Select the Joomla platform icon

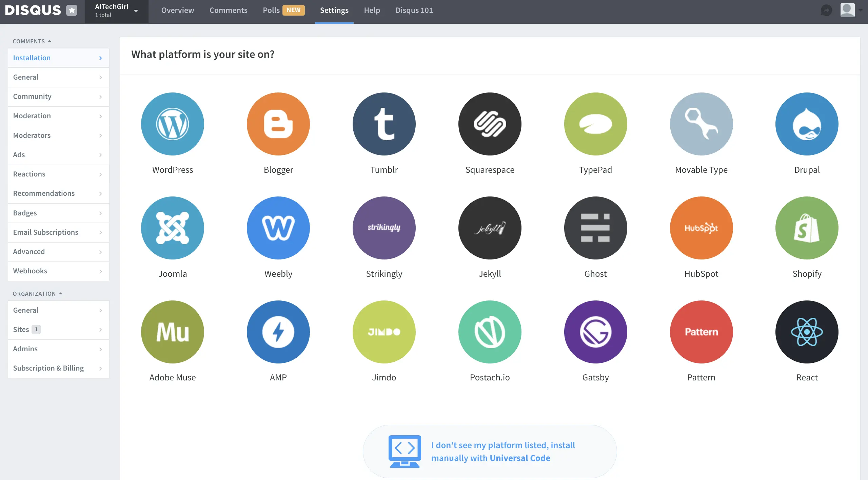click(173, 228)
